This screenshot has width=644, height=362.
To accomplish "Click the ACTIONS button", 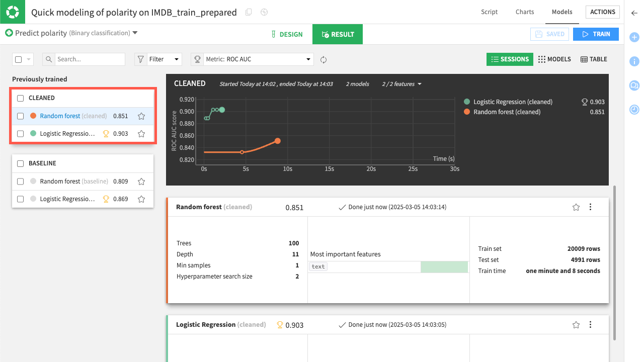I will pos(603,12).
